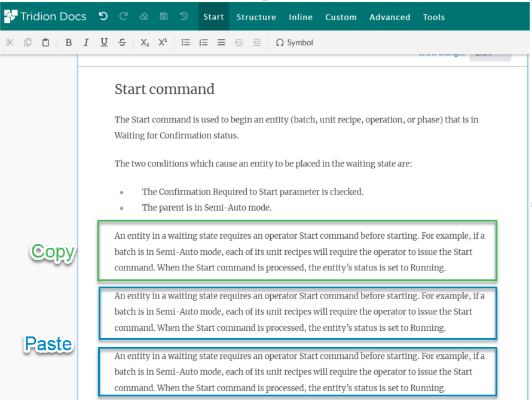Cut selected text with the scissors icon
Screen dimensions: 532x400
click(x=10, y=42)
